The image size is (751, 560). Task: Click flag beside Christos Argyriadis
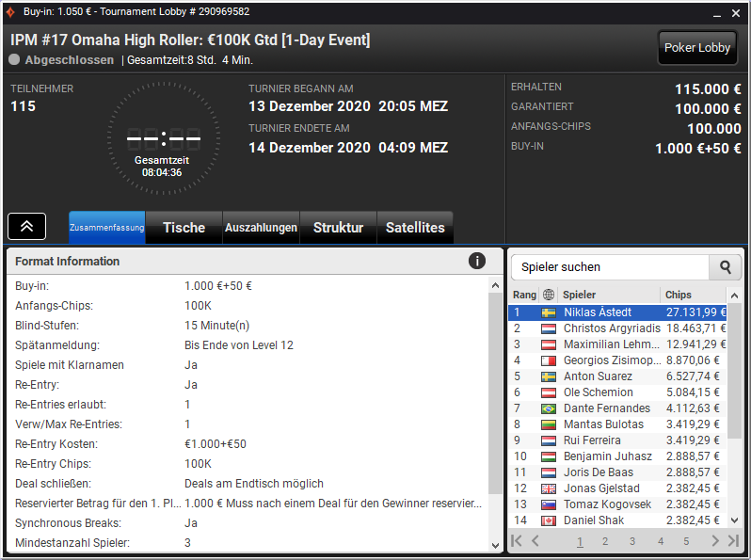(549, 328)
